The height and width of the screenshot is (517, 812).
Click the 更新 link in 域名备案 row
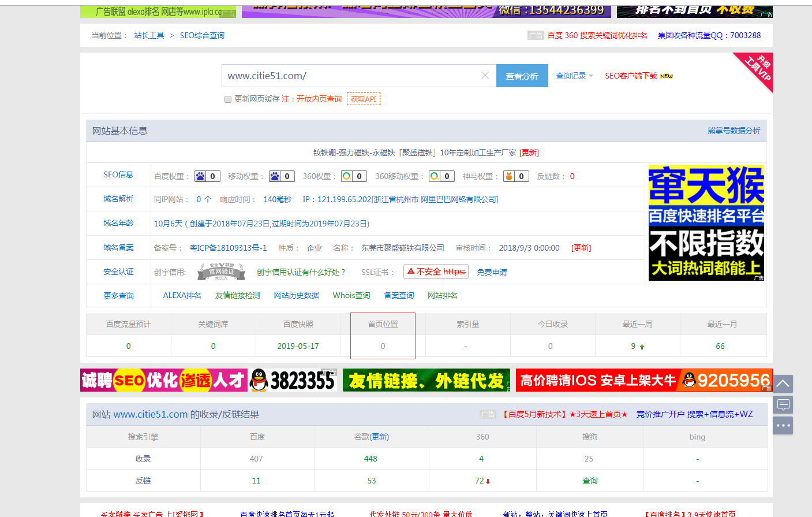(581, 248)
